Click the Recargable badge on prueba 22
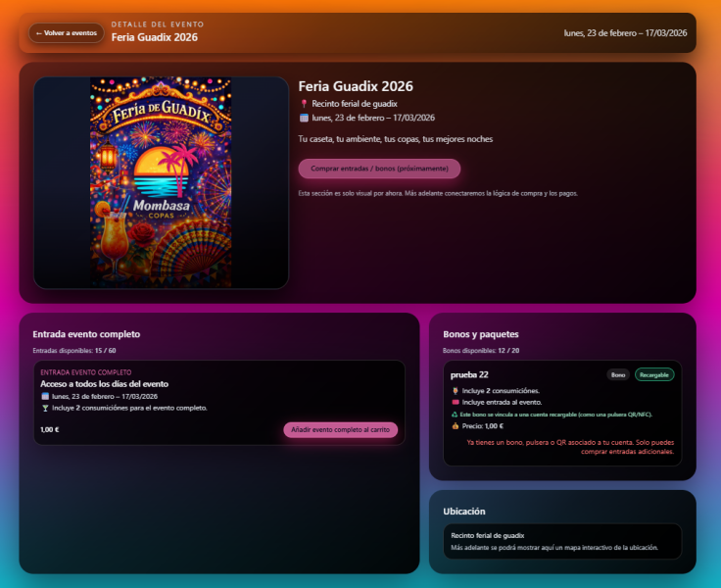 click(x=654, y=374)
